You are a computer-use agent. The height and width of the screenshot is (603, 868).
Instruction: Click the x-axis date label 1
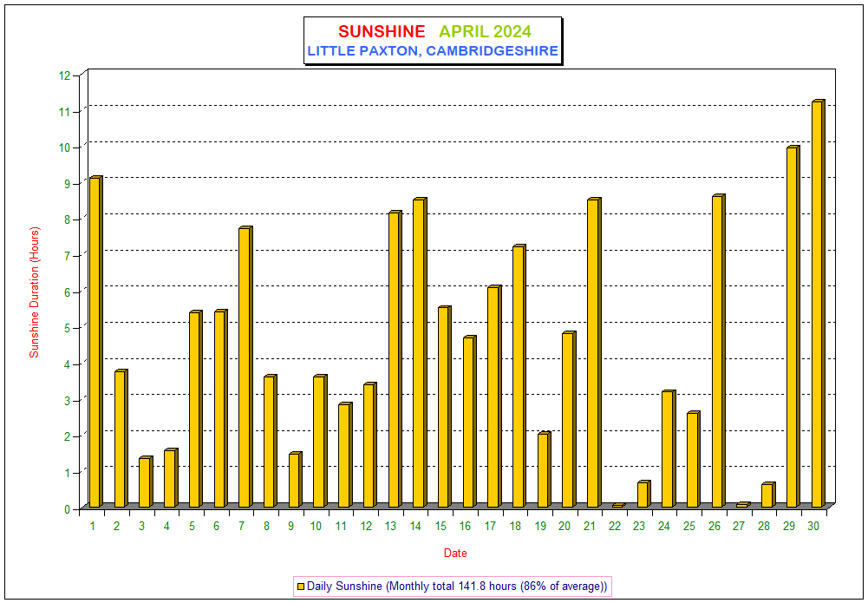point(93,526)
